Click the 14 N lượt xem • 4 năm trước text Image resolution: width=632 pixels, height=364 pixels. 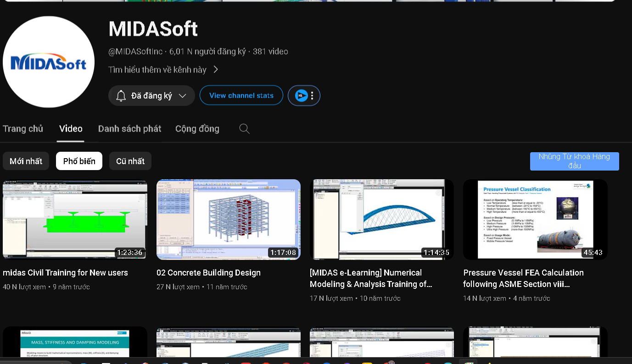coord(507,298)
